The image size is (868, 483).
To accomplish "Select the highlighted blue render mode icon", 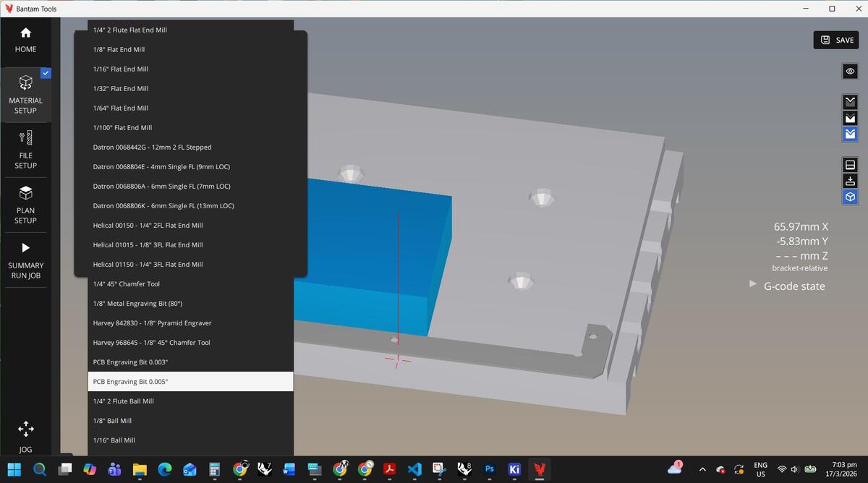I will tap(851, 134).
